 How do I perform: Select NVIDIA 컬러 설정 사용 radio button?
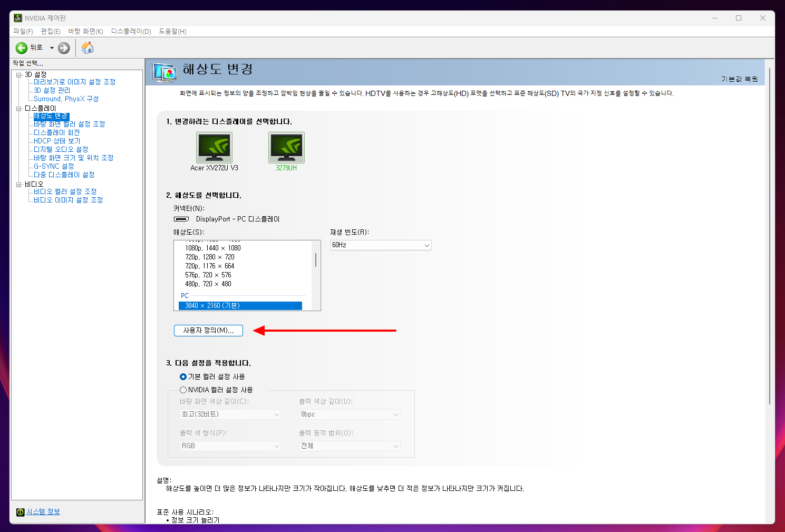coord(183,390)
